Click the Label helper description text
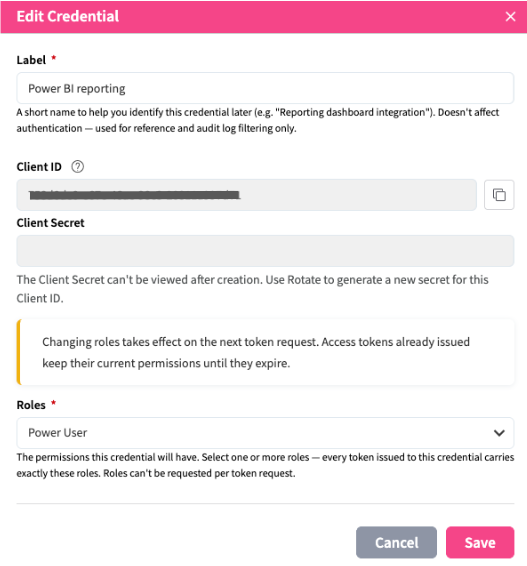The width and height of the screenshot is (527, 566). (x=258, y=120)
